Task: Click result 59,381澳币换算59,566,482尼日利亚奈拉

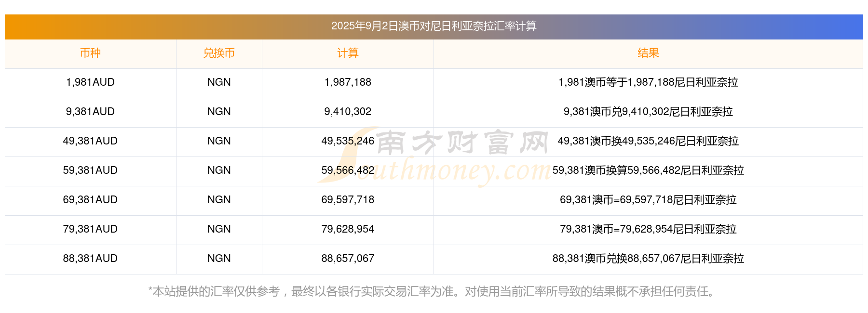Action: click(x=648, y=170)
